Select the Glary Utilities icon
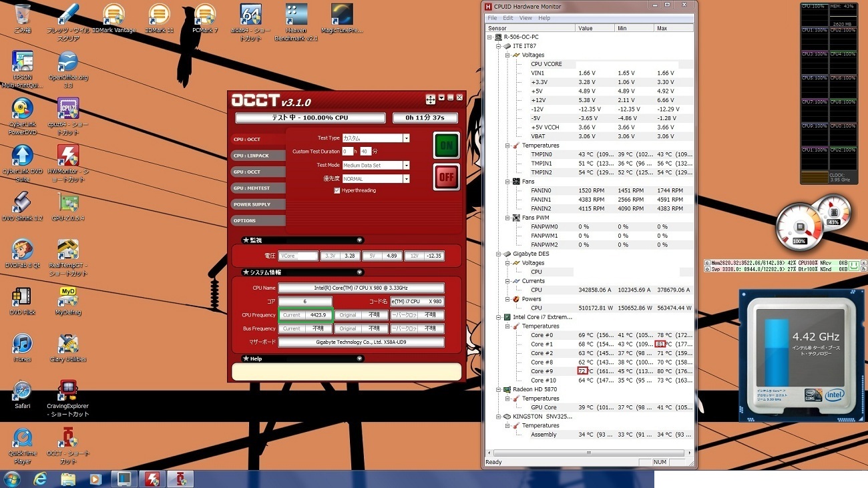 68,348
